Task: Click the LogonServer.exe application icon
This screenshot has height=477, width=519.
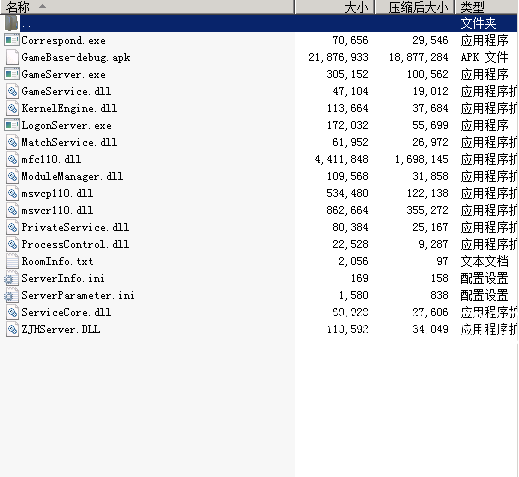Action: [12, 125]
